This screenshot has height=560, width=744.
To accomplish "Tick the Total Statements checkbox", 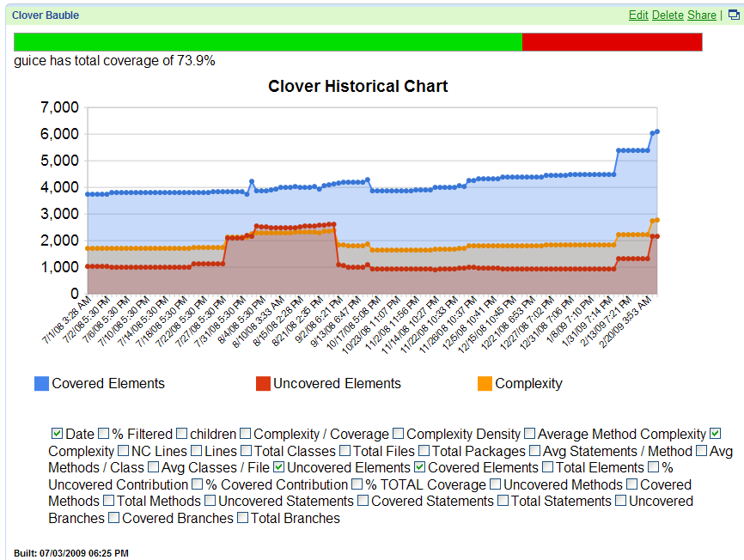I will pos(503,502).
